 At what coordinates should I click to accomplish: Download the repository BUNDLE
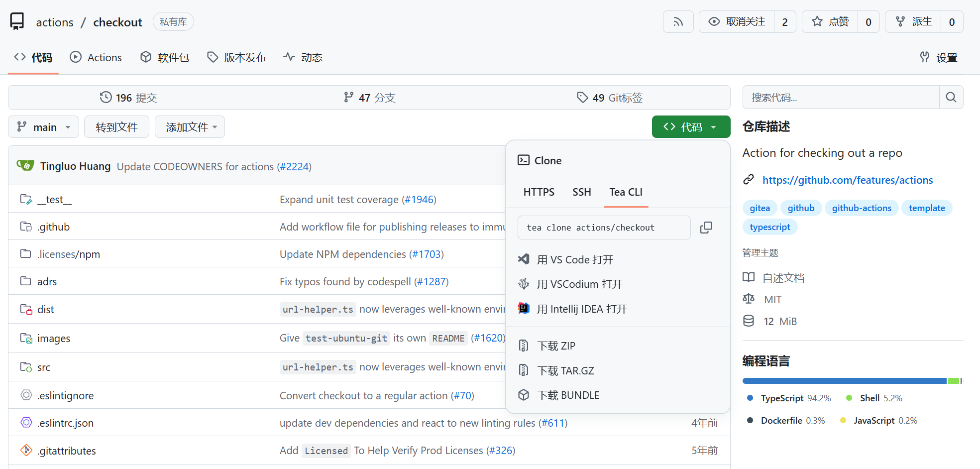click(568, 395)
